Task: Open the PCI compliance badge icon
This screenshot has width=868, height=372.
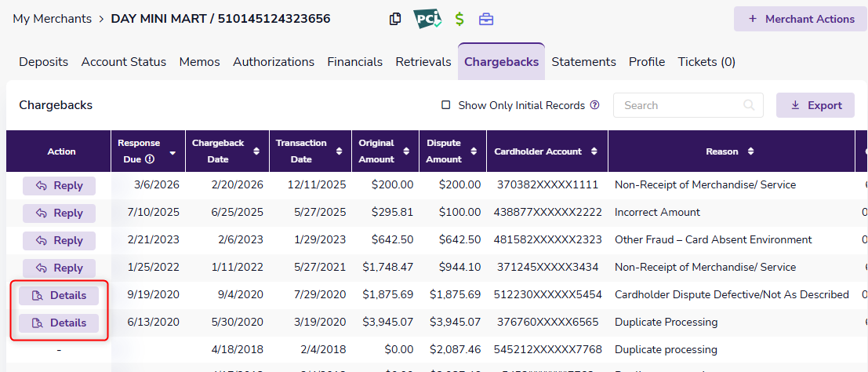Action: (x=427, y=19)
